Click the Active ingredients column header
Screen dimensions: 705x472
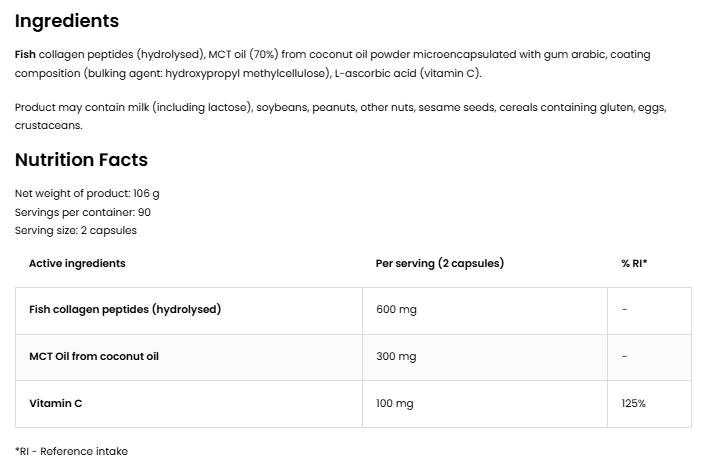[x=77, y=263]
